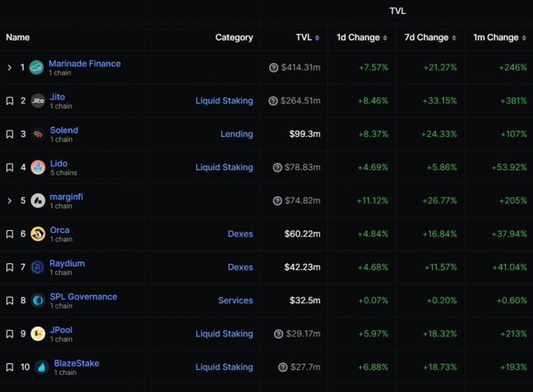Click the +11.12% 1d change value

[372, 201]
